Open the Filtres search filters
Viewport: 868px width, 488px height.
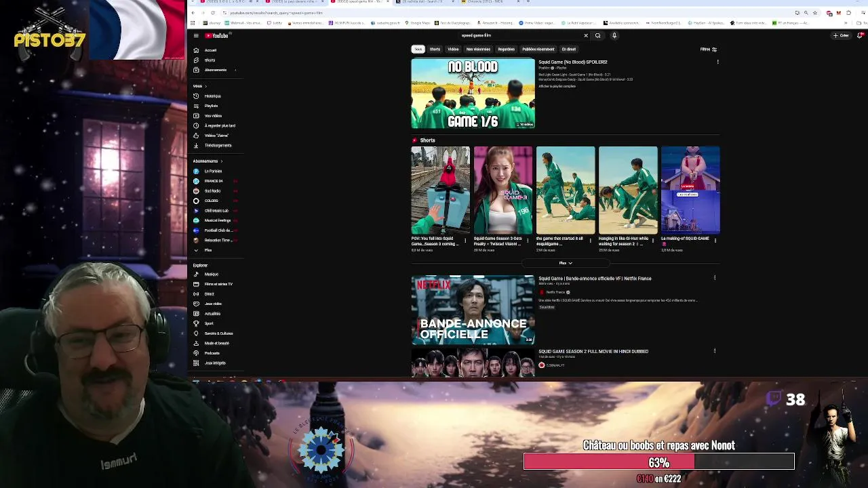coord(709,49)
